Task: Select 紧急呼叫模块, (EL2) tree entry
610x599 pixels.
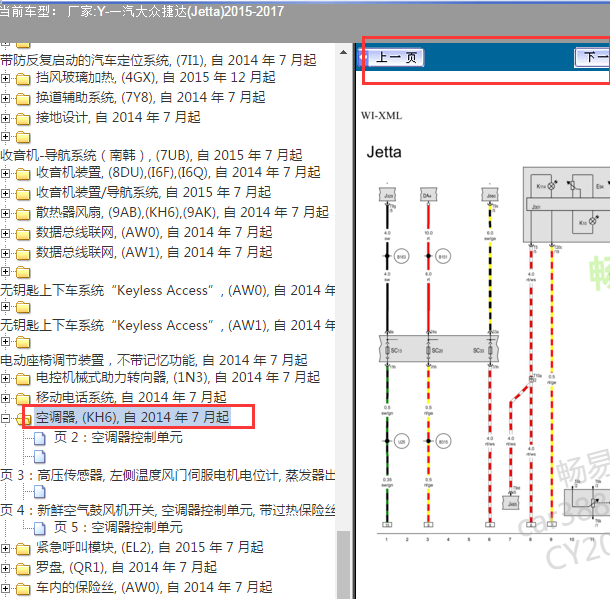Action: click(150, 547)
